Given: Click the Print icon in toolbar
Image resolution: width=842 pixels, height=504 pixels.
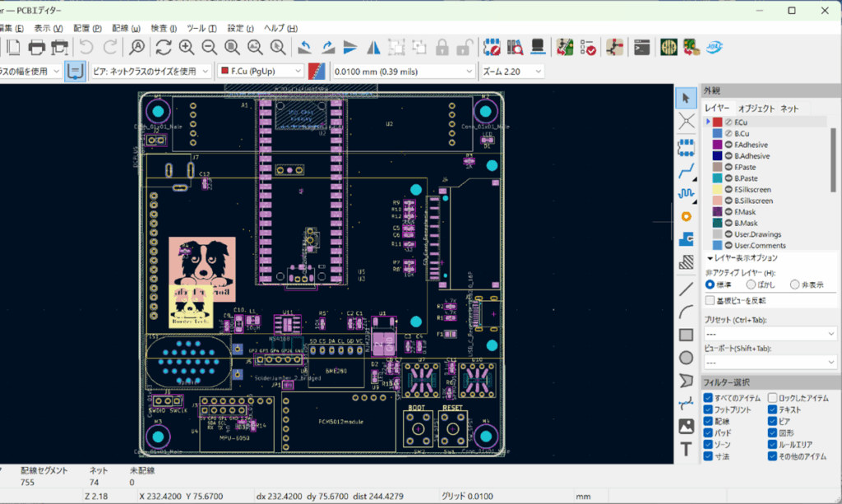Looking at the screenshot, I should [37, 47].
